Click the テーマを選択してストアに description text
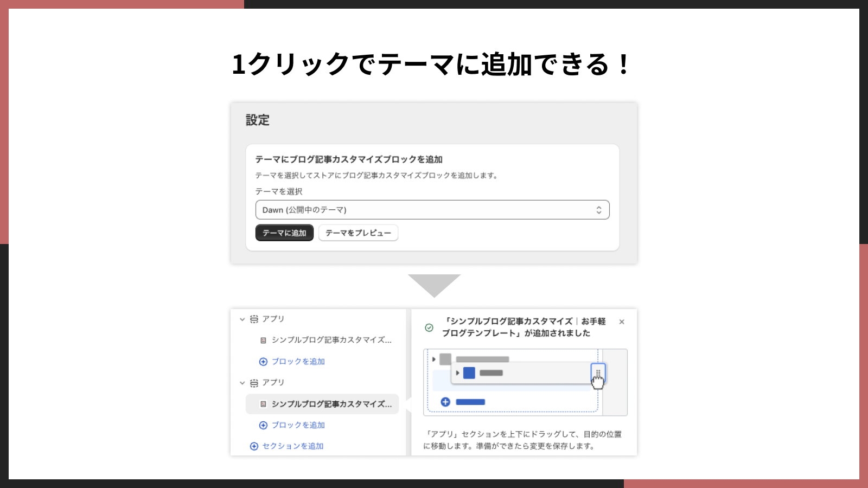Image resolution: width=868 pixels, height=488 pixels. (x=377, y=175)
